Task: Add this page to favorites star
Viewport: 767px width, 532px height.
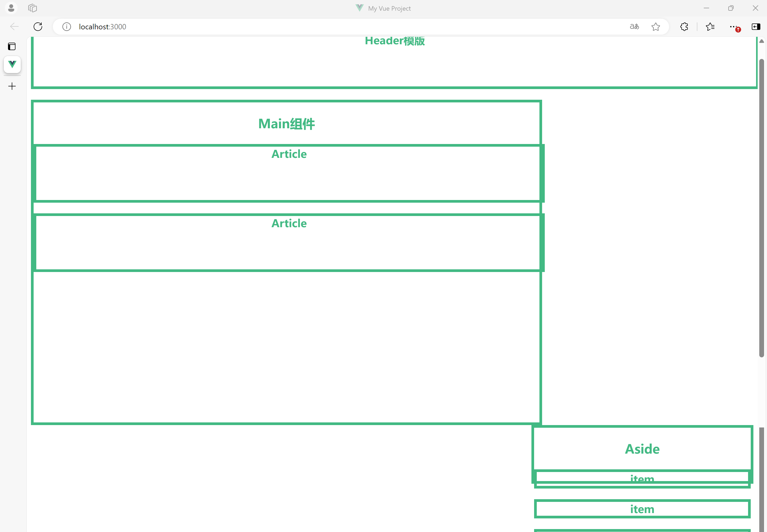Action: (x=655, y=27)
